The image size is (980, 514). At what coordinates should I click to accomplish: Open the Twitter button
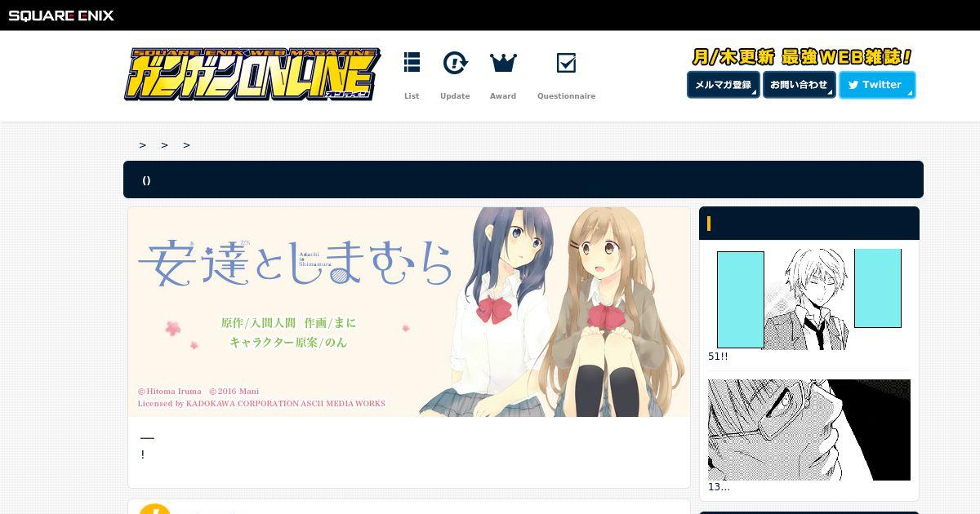click(x=877, y=85)
